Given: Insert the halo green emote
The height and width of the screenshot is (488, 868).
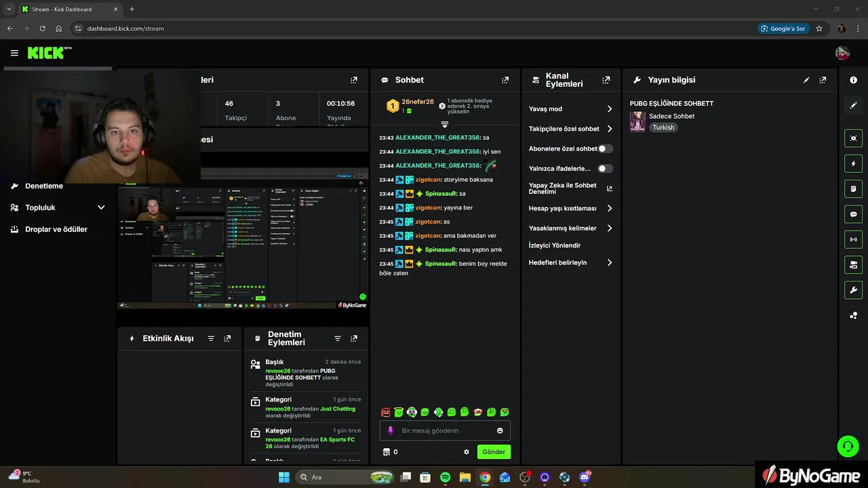Looking at the screenshot, I should click(x=399, y=412).
